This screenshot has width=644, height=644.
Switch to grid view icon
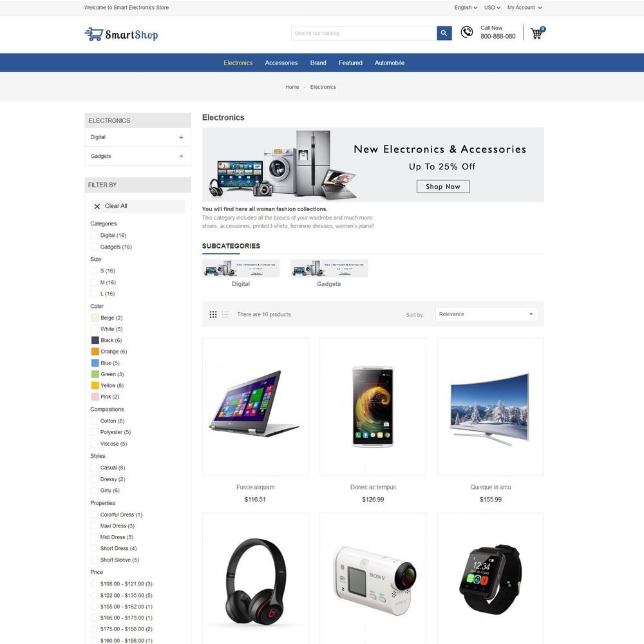point(213,314)
